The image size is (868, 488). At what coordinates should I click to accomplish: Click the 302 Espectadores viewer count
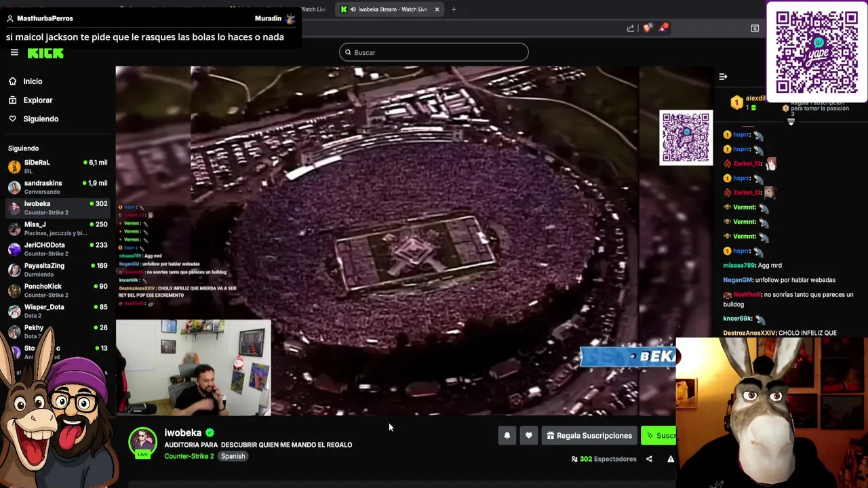pos(604,459)
